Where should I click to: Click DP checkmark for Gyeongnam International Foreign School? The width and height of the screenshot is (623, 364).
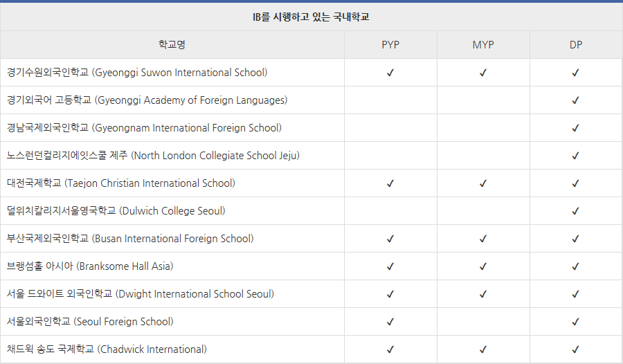coord(575,128)
